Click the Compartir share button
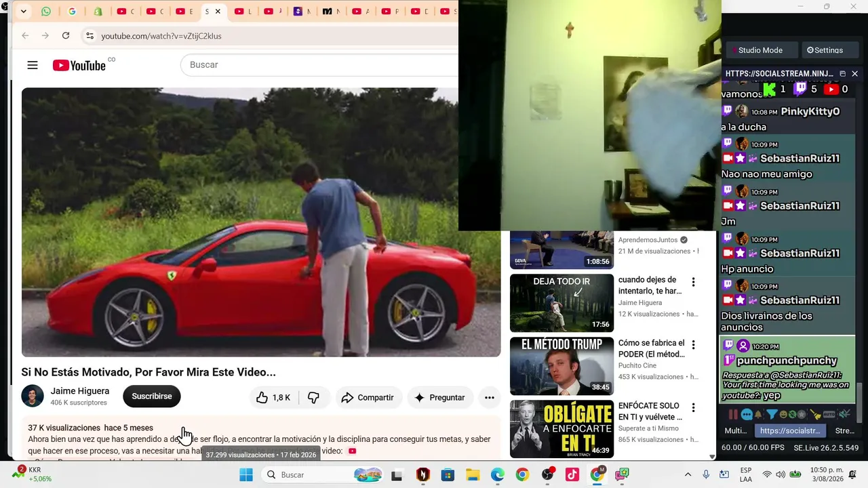 (x=367, y=398)
